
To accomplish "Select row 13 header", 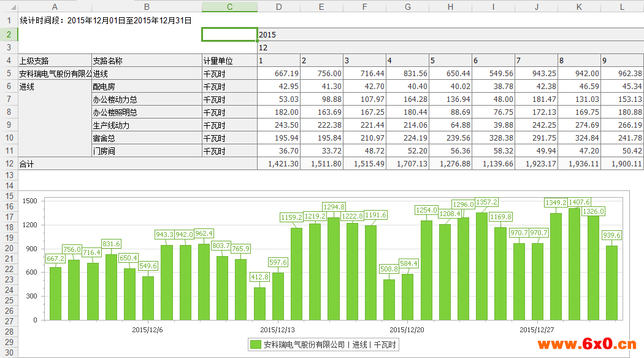I will [x=9, y=175].
